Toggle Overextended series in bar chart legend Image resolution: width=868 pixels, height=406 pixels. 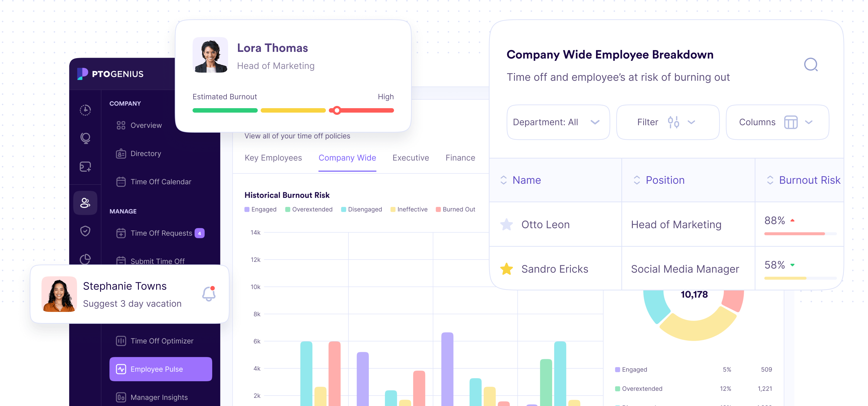pyautogui.click(x=309, y=209)
